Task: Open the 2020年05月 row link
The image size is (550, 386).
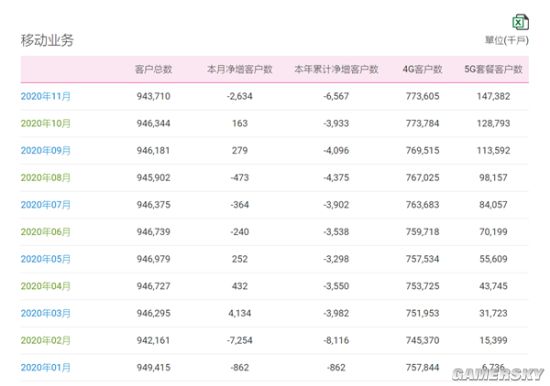Action: pyautogui.click(x=46, y=259)
